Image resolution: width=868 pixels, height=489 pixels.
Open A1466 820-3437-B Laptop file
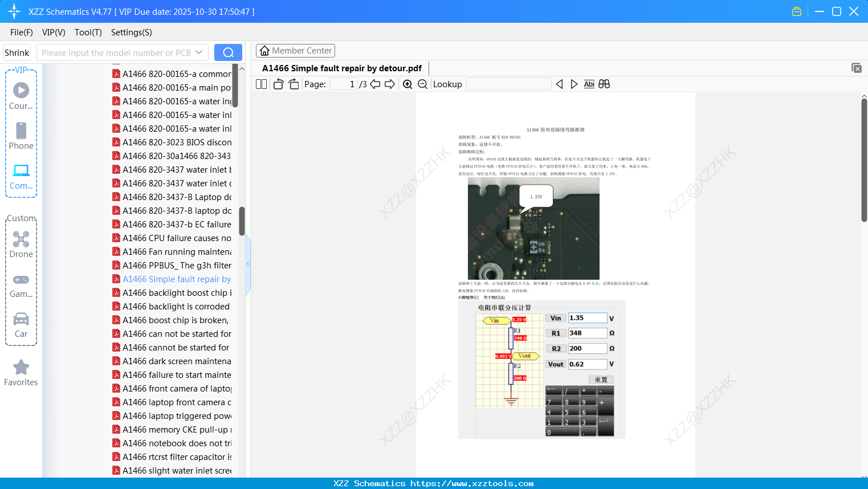point(172,197)
